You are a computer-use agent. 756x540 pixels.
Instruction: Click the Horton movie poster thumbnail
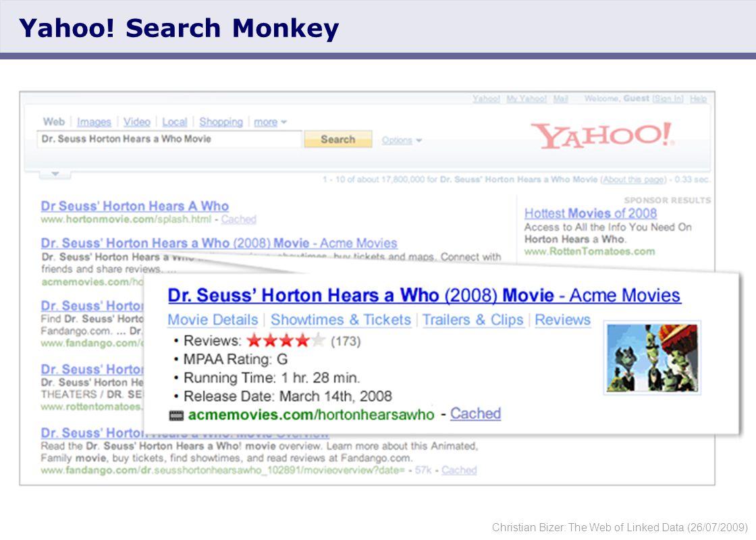click(x=652, y=358)
